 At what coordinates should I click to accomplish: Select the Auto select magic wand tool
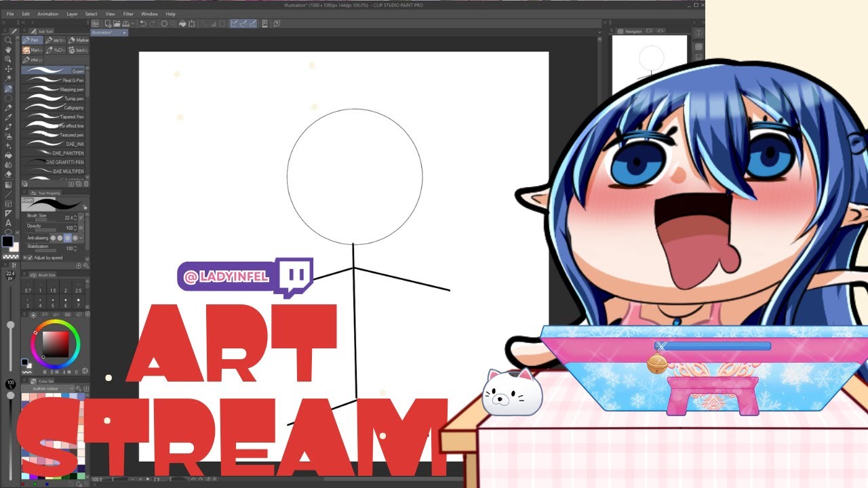(8, 79)
